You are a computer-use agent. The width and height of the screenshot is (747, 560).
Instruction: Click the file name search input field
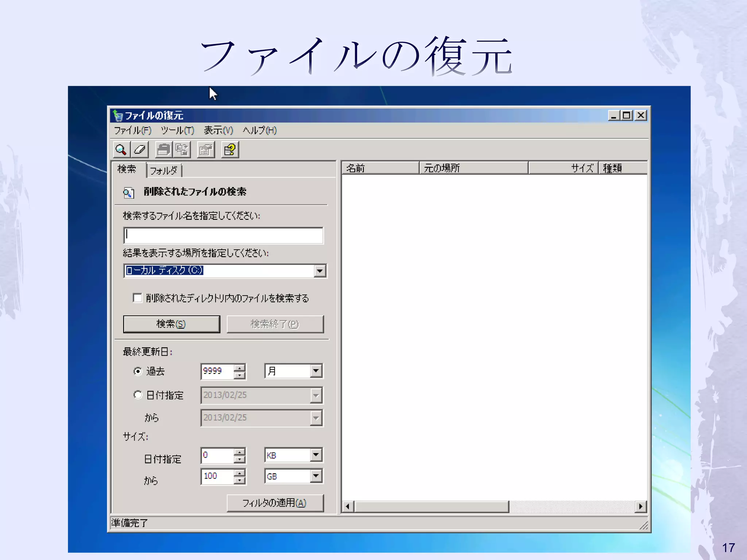tap(223, 236)
